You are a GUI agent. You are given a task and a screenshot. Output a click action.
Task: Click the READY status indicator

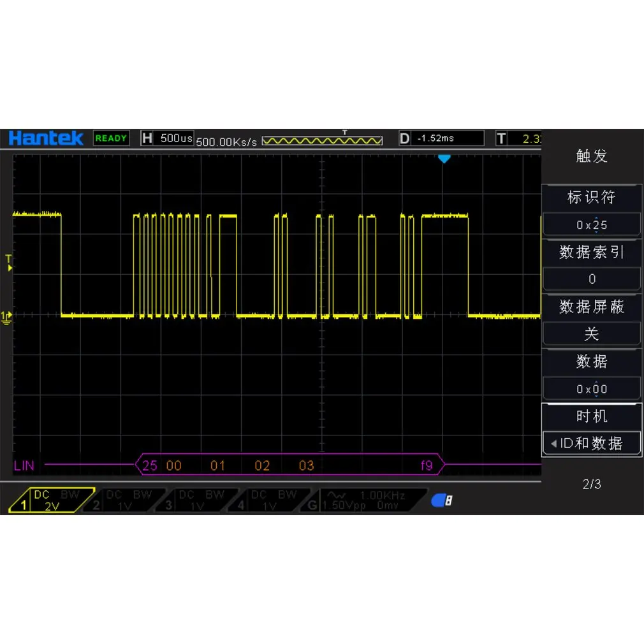pyautogui.click(x=111, y=138)
